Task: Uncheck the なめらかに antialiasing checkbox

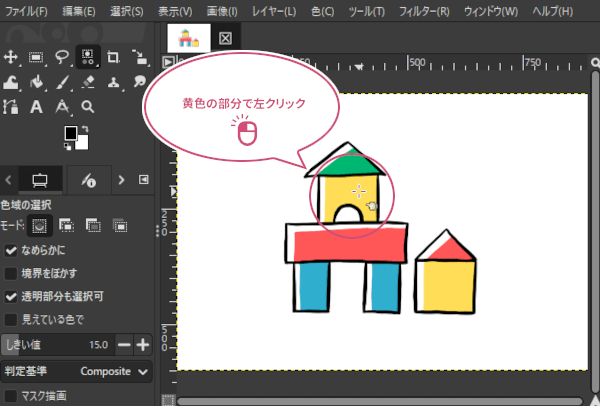Action: (11, 251)
